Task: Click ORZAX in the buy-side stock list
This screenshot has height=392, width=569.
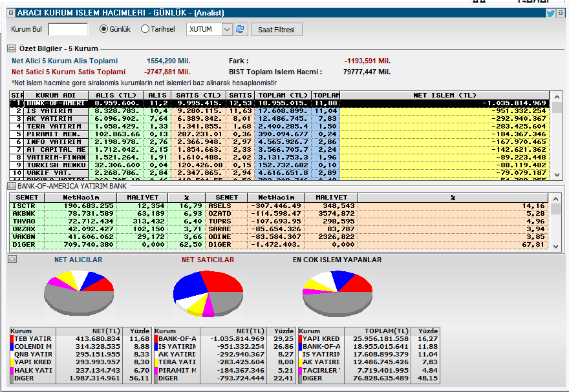Action: pyautogui.click(x=24, y=229)
